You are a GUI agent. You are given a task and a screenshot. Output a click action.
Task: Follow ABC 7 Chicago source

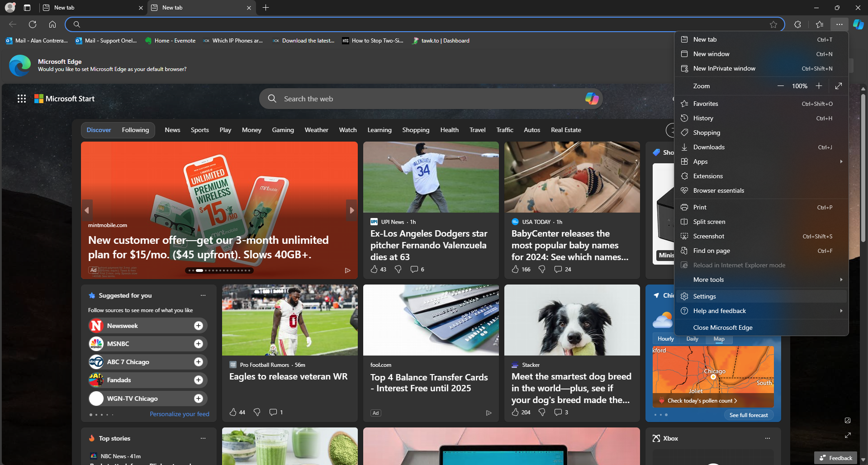[199, 362]
